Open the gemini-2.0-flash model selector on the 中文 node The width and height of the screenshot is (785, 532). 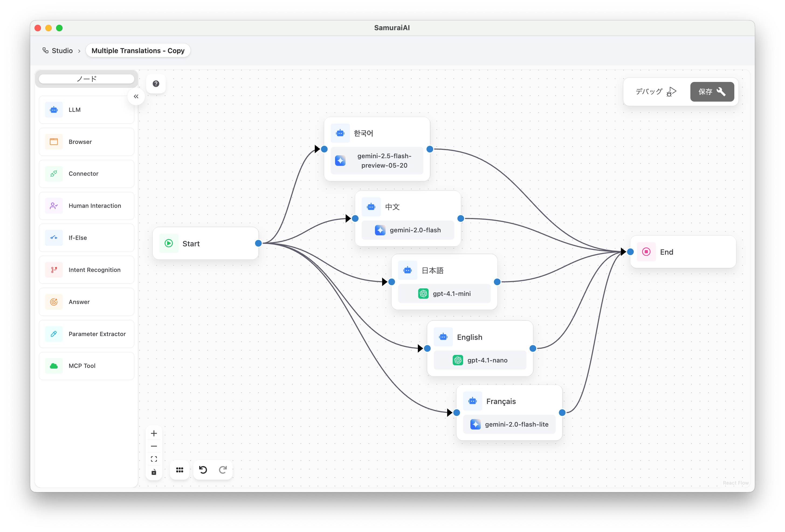(408, 230)
